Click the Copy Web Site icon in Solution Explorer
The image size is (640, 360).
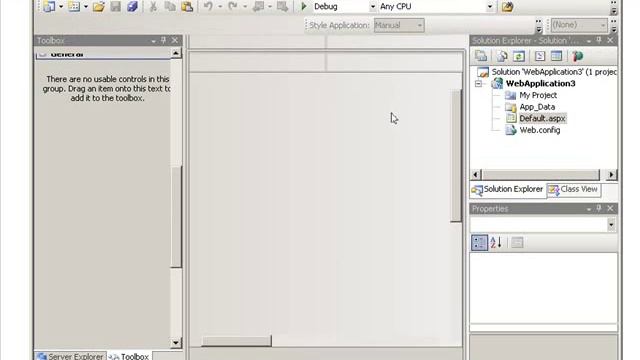pyautogui.click(x=577, y=56)
